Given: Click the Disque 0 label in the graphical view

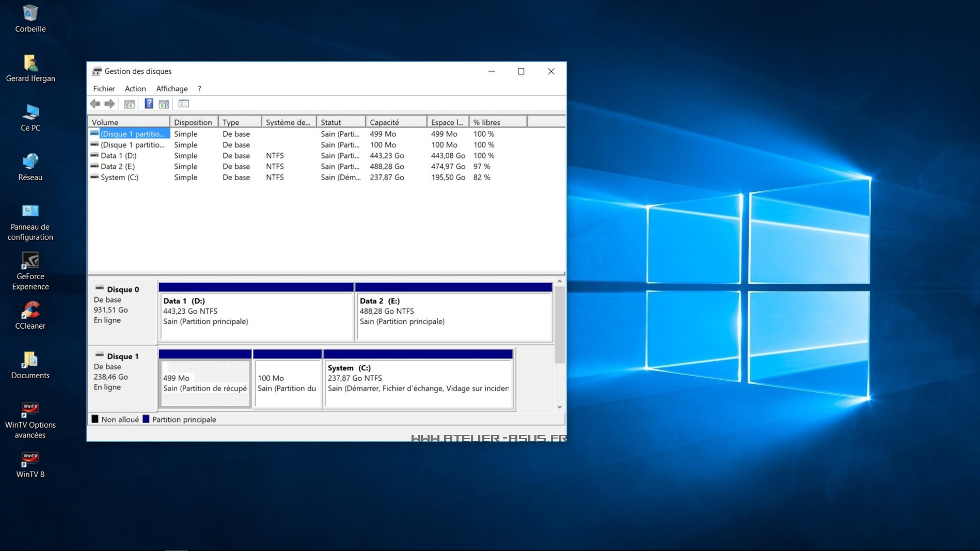Looking at the screenshot, I should [x=122, y=289].
